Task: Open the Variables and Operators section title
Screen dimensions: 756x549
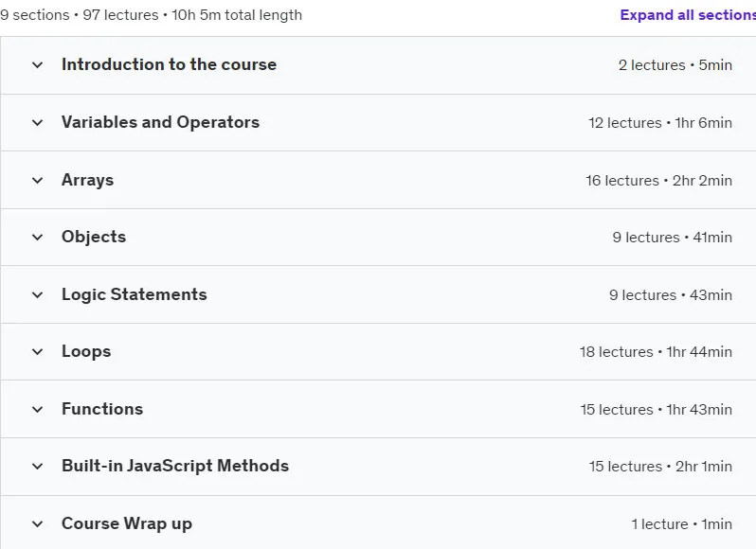Action: point(160,122)
